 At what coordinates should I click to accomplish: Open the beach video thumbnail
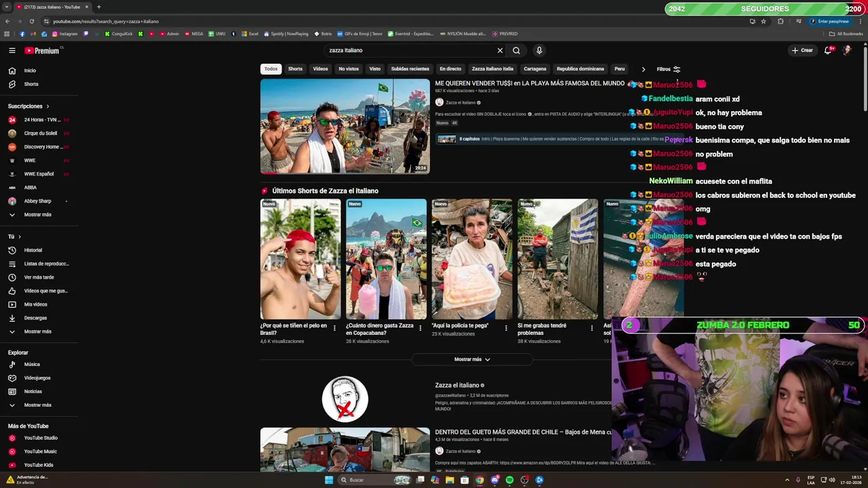[345, 126]
